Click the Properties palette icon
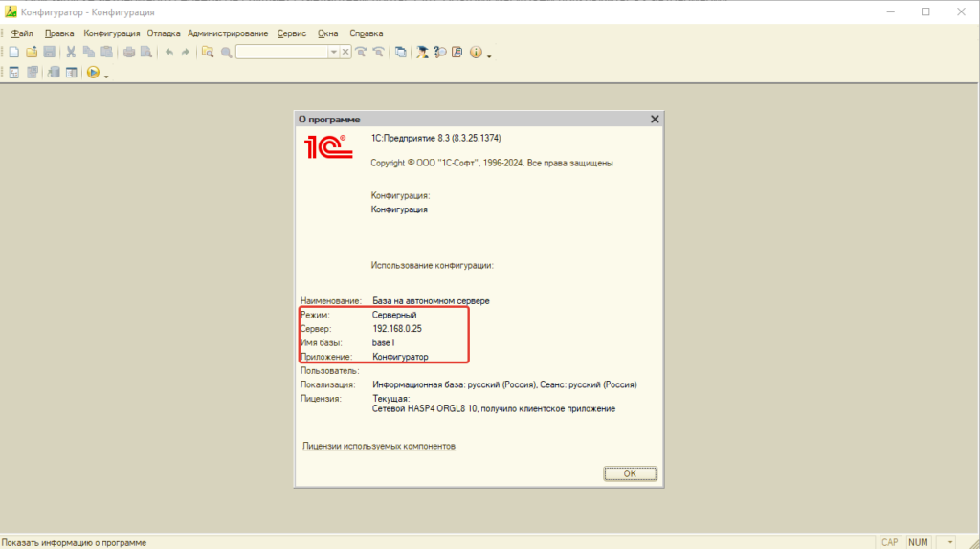This screenshot has width=980, height=549. (x=71, y=73)
